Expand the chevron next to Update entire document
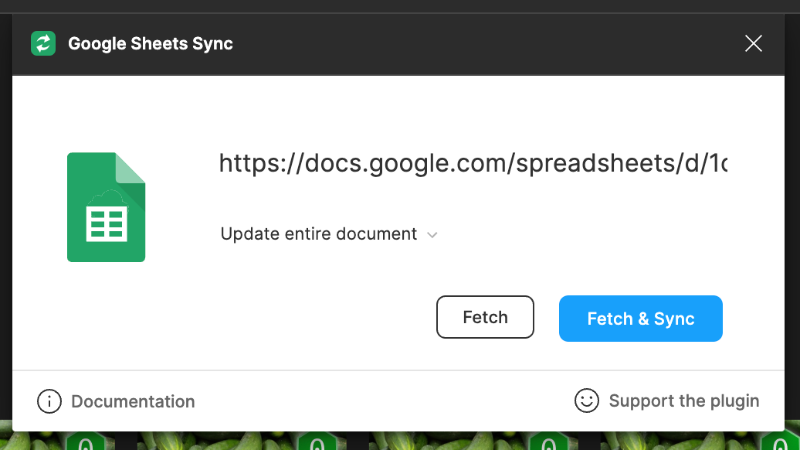Image resolution: width=800 pixels, height=450 pixels. 432,235
